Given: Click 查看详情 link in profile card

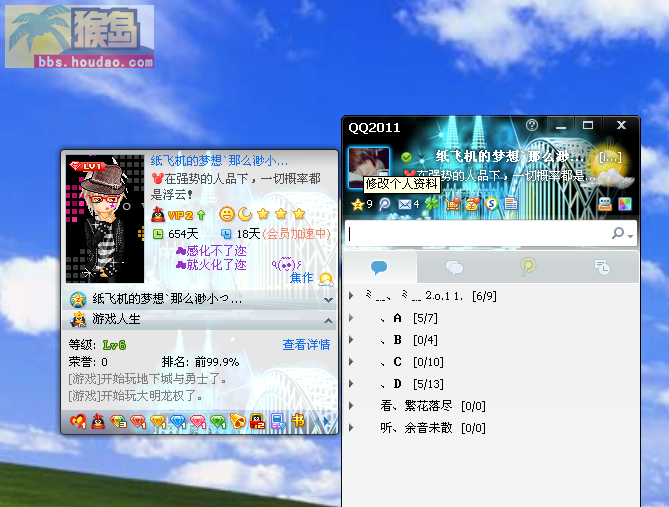Looking at the screenshot, I should (306, 345).
